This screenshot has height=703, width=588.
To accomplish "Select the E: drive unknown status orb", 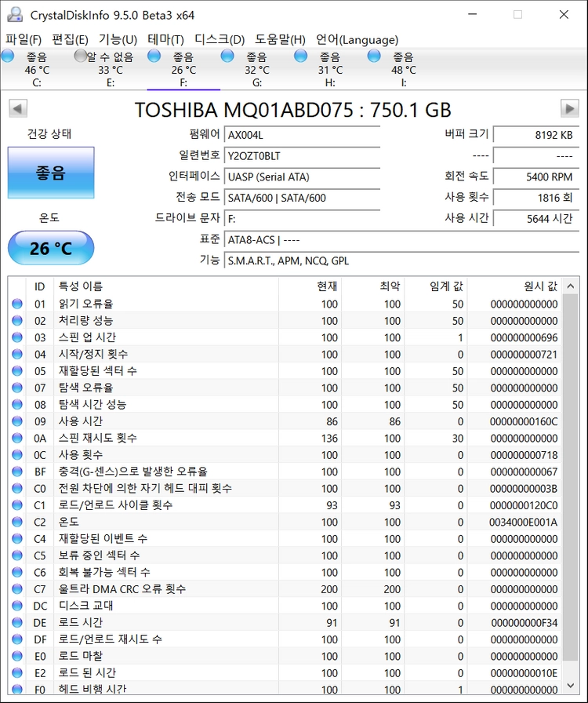I will coord(81,56).
